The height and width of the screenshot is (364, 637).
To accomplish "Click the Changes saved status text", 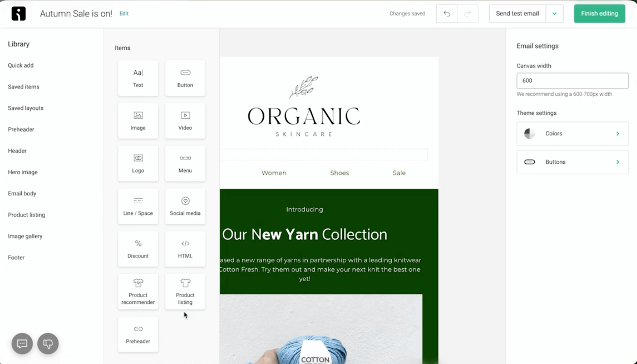I will (407, 14).
